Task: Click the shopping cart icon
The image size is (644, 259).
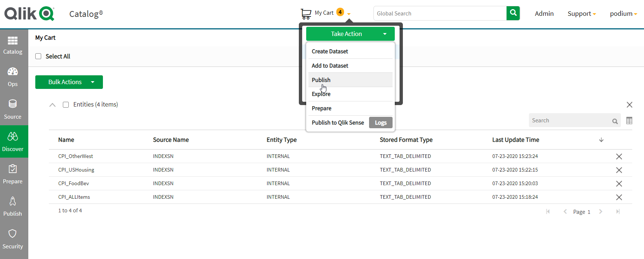Action: [x=306, y=14]
